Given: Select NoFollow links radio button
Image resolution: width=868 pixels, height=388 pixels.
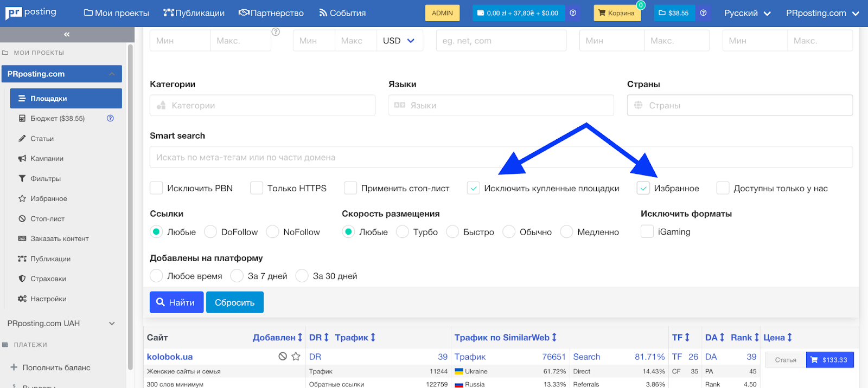Looking at the screenshot, I should tap(272, 231).
